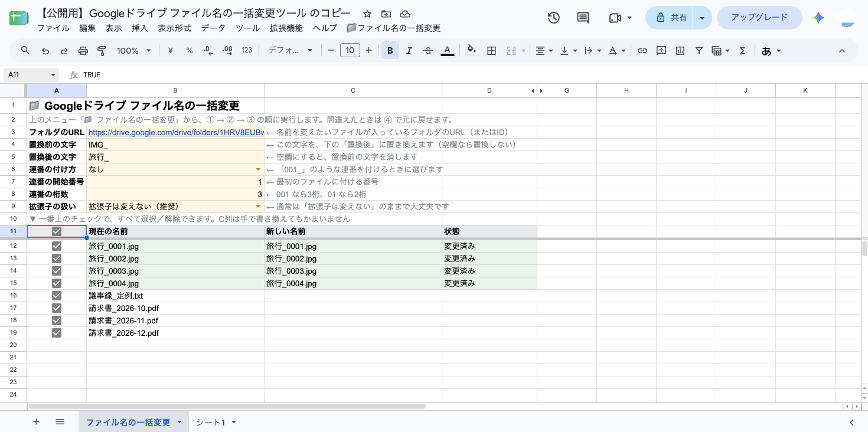Viewport: 868px width, 432px height.
Task: Star this document
Action: [x=367, y=14]
